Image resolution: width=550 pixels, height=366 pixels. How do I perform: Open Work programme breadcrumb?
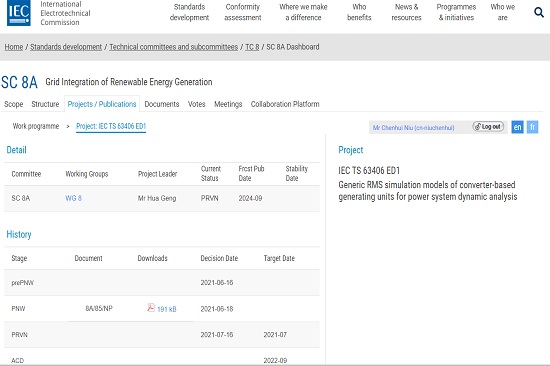tap(36, 126)
